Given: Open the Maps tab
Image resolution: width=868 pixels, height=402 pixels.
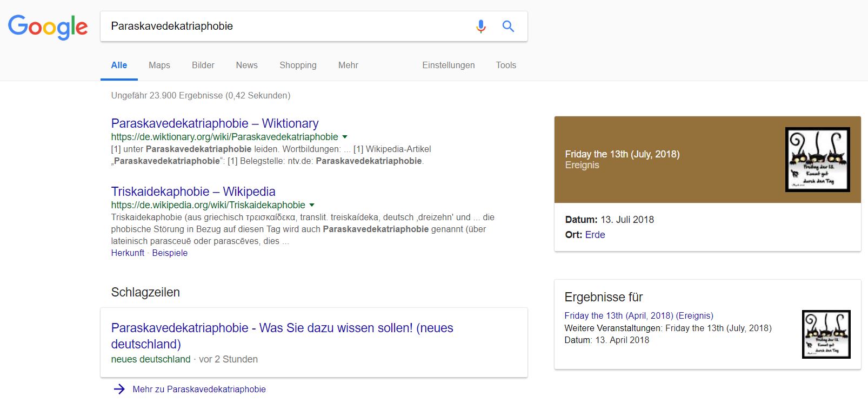Looking at the screenshot, I should point(159,65).
